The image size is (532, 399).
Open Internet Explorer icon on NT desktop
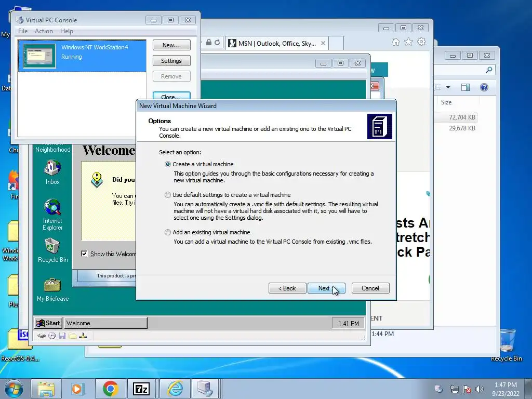point(52,215)
